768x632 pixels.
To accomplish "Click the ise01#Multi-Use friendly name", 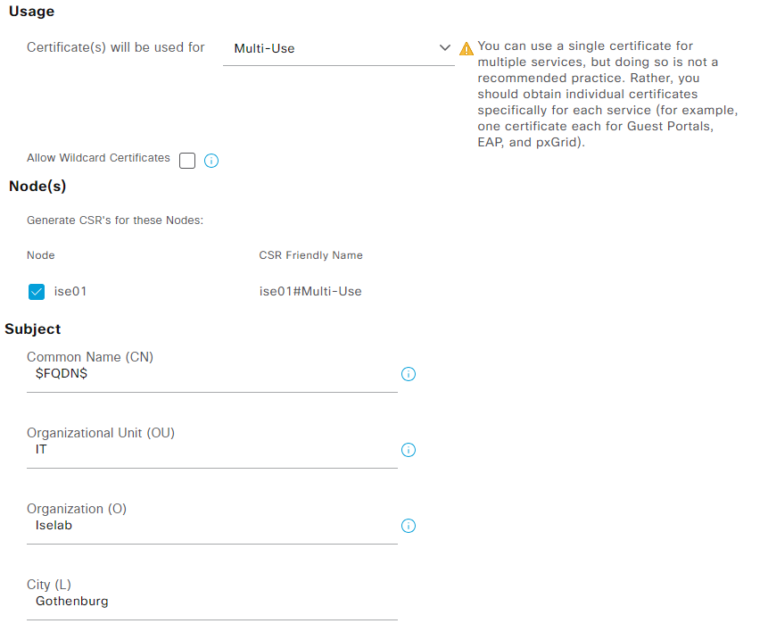I will [310, 291].
